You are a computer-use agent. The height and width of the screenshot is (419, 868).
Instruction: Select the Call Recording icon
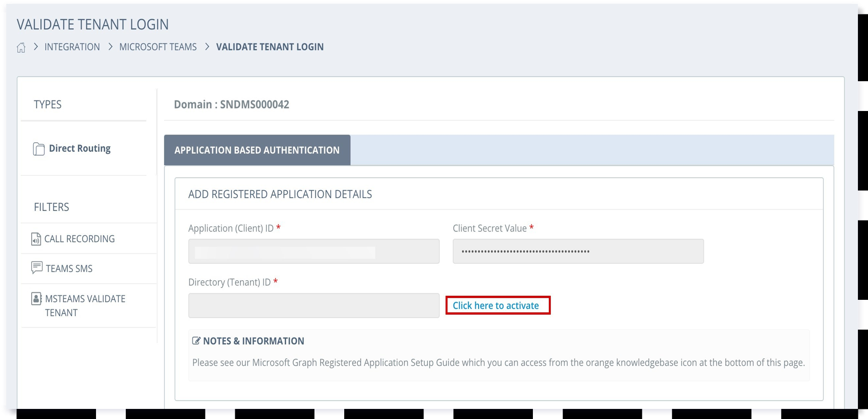coord(36,239)
